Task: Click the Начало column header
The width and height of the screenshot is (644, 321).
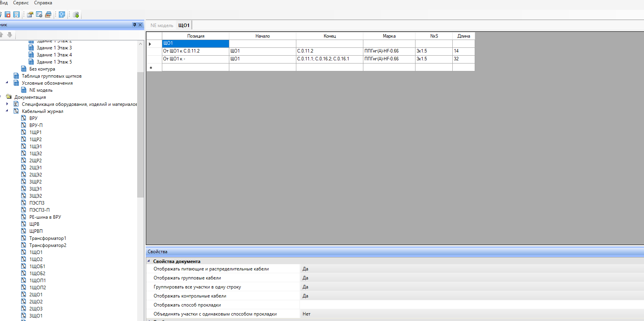Action: pyautogui.click(x=263, y=36)
